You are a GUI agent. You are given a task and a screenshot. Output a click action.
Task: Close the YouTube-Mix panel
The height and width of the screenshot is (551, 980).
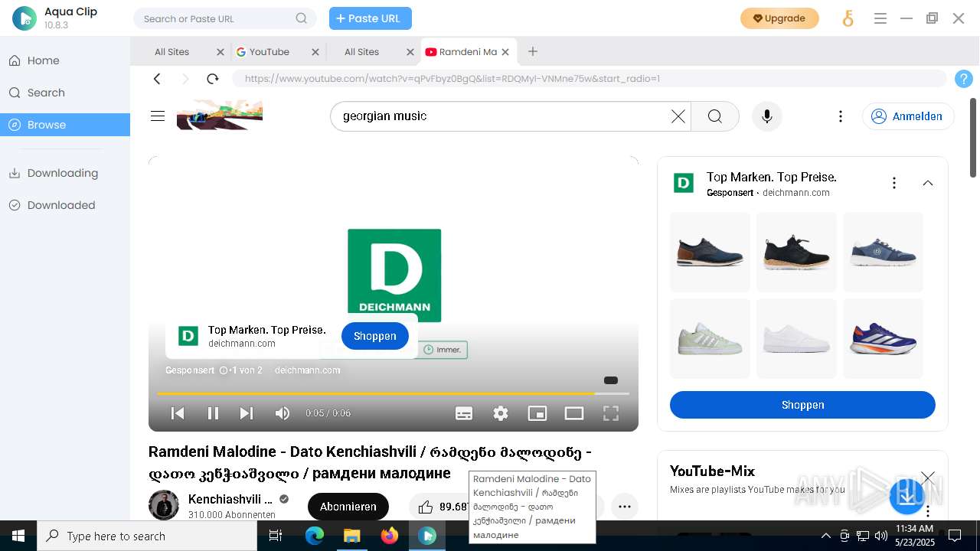(928, 478)
